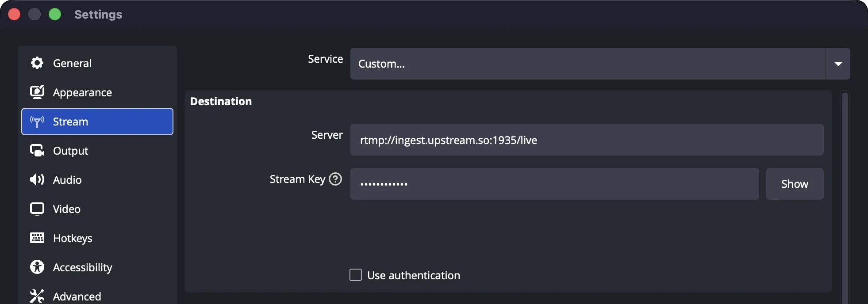Viewport: 868px width, 304px height.
Task: Open the General settings tab
Action: coord(97,63)
